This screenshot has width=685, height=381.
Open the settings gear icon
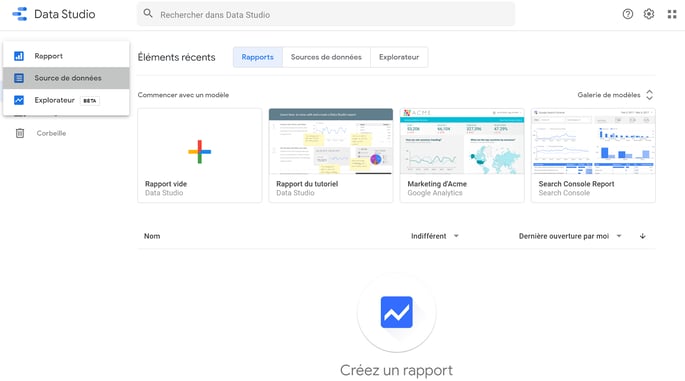(649, 14)
